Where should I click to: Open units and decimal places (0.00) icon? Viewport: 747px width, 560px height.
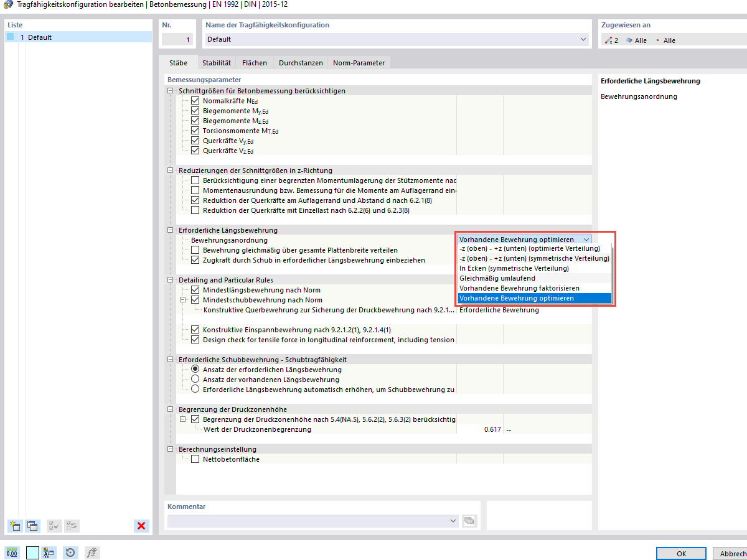11,553
